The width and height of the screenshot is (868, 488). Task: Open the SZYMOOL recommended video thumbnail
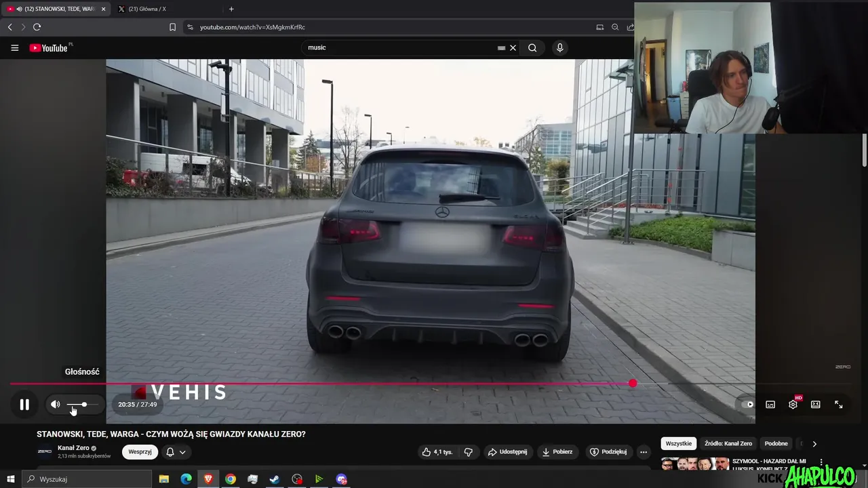coord(695,464)
